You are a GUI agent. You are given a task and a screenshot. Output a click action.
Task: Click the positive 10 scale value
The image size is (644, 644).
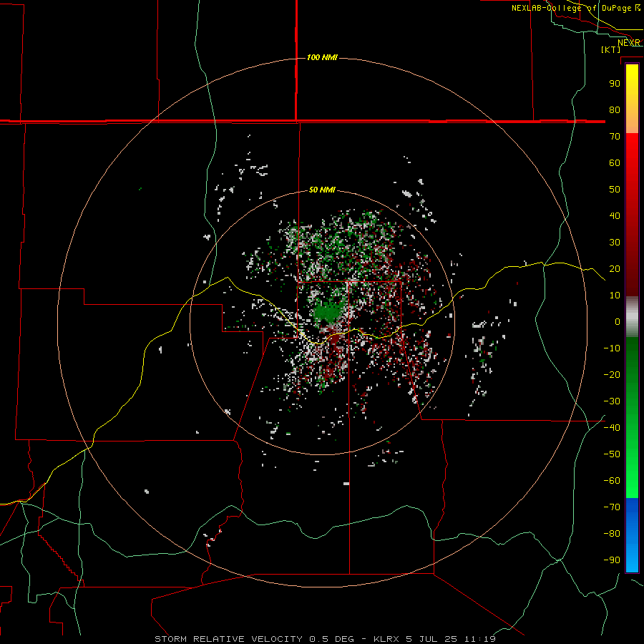click(615, 296)
